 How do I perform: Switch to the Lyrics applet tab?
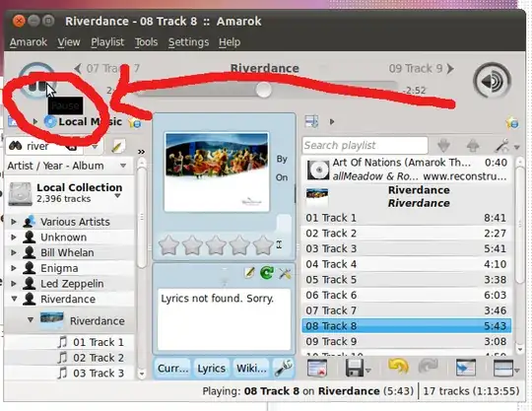(x=212, y=369)
